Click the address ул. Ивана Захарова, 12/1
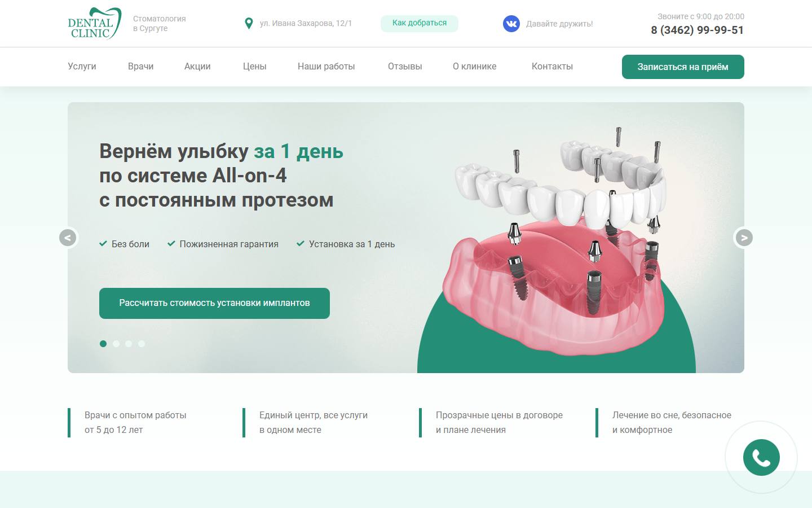 (306, 24)
